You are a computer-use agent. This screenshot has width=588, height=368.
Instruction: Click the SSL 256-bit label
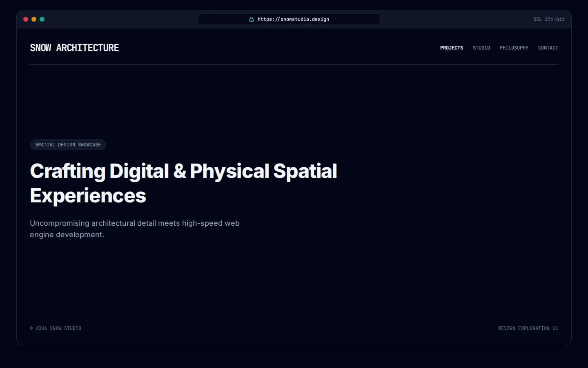point(549,19)
